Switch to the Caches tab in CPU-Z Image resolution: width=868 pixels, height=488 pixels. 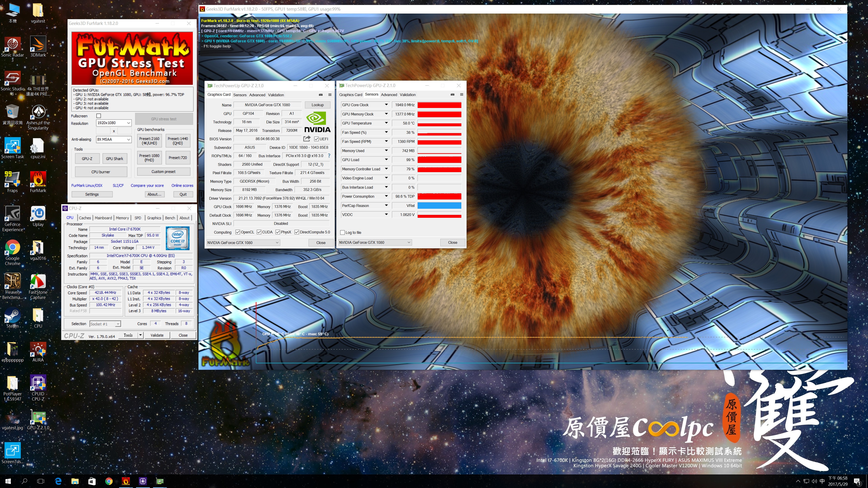click(x=85, y=218)
